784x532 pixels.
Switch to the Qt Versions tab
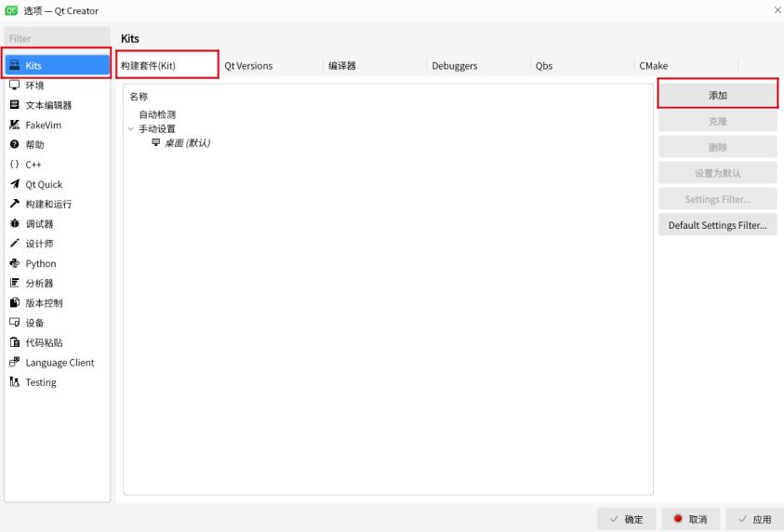tap(248, 66)
